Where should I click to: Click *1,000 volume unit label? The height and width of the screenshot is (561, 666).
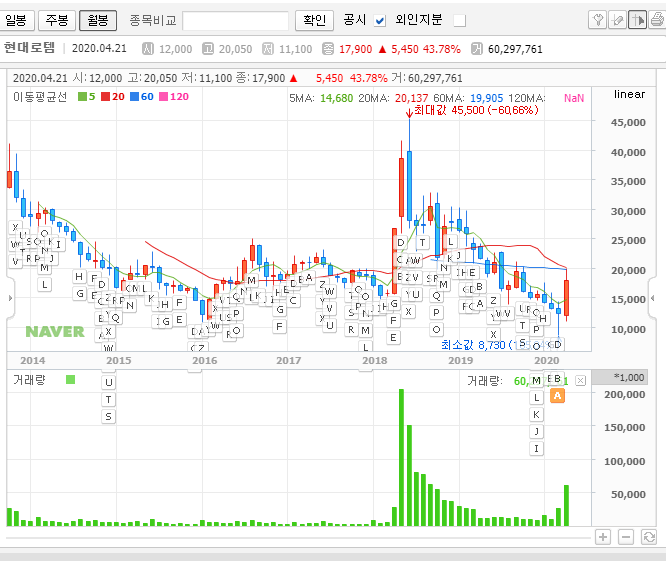pos(629,377)
